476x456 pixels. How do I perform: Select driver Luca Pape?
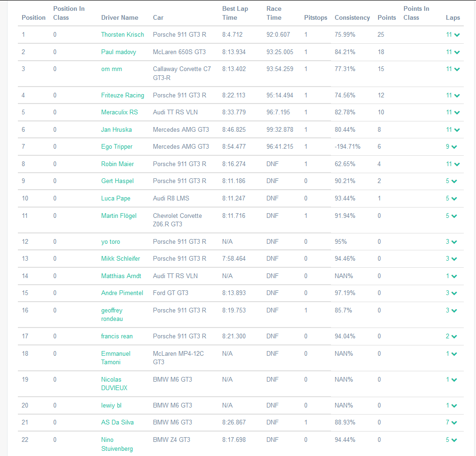point(116,199)
